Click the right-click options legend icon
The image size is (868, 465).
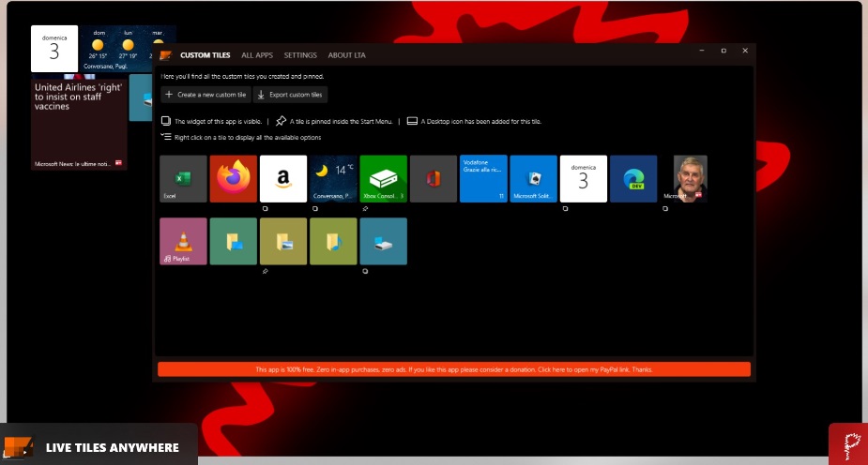click(165, 137)
